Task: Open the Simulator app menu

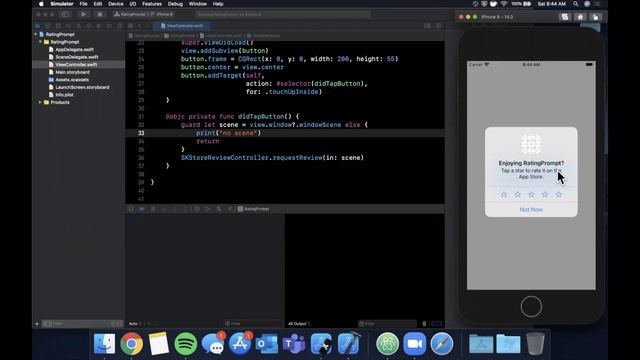Action: click(62, 4)
